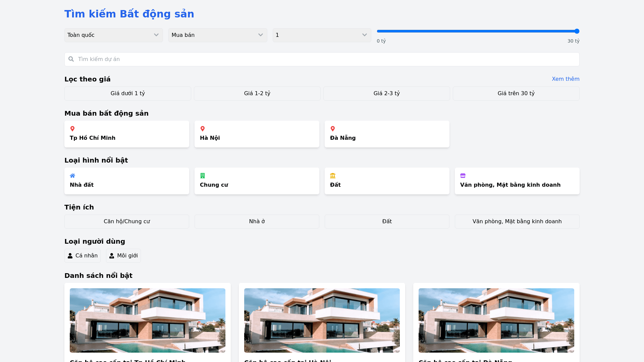Click the blue house icon for Nhà đất
Viewport: 644px width, 362px height.
[72, 176]
